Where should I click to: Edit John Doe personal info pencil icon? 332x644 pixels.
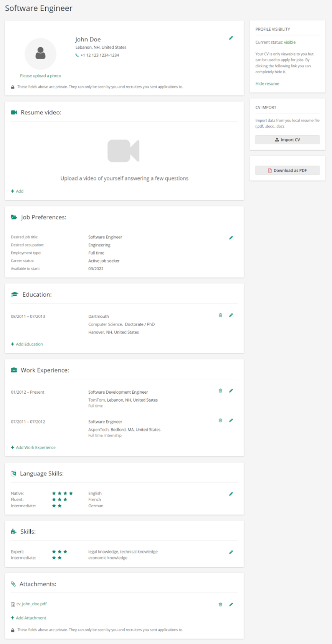(x=231, y=38)
